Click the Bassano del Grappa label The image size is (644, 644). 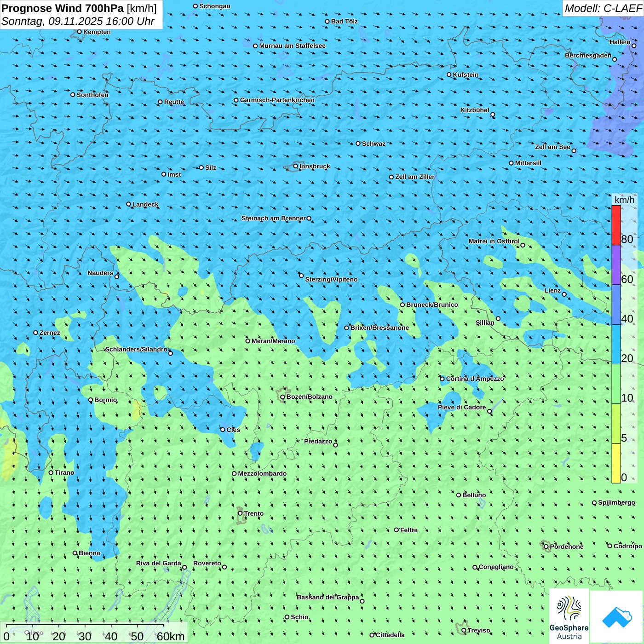[328, 597]
